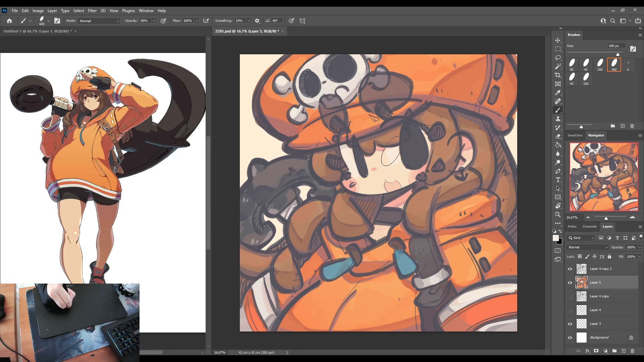Select the Hand tool
The width and height of the screenshot is (644, 362).
click(558, 206)
